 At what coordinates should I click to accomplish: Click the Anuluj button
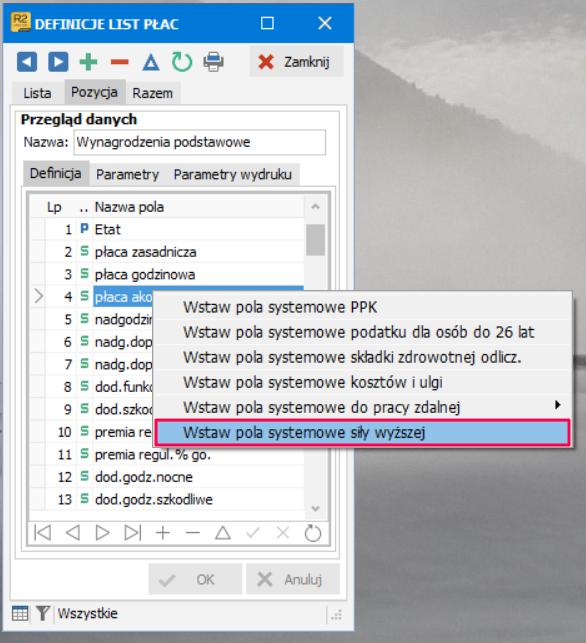pyautogui.click(x=293, y=579)
